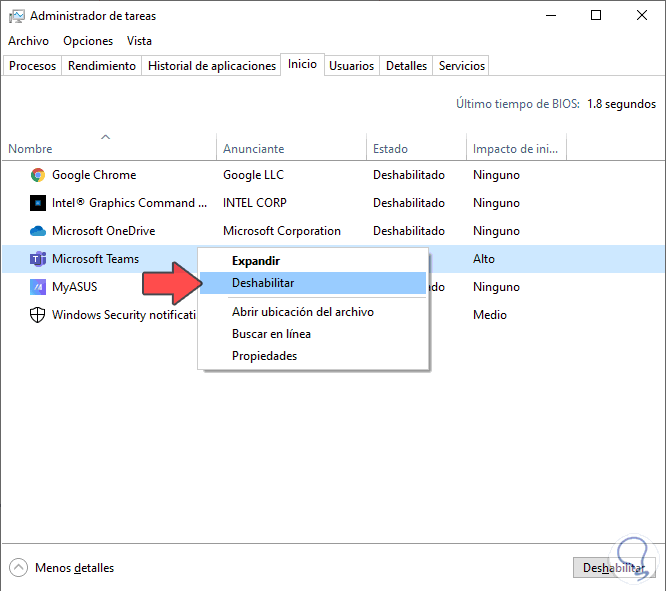Click Deshabilitado status in Google Chrome row
Image resolution: width=666 pixels, height=591 pixels.
pos(409,175)
